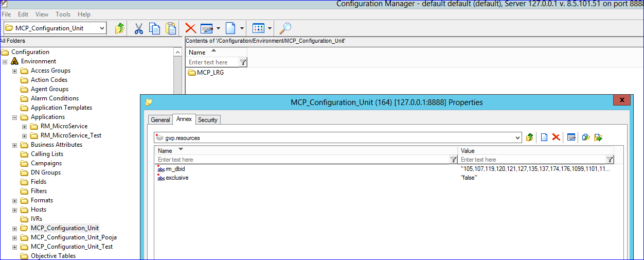The width and height of the screenshot is (644, 260).
Task: Import options from configuration file icon
Action: 585,137
